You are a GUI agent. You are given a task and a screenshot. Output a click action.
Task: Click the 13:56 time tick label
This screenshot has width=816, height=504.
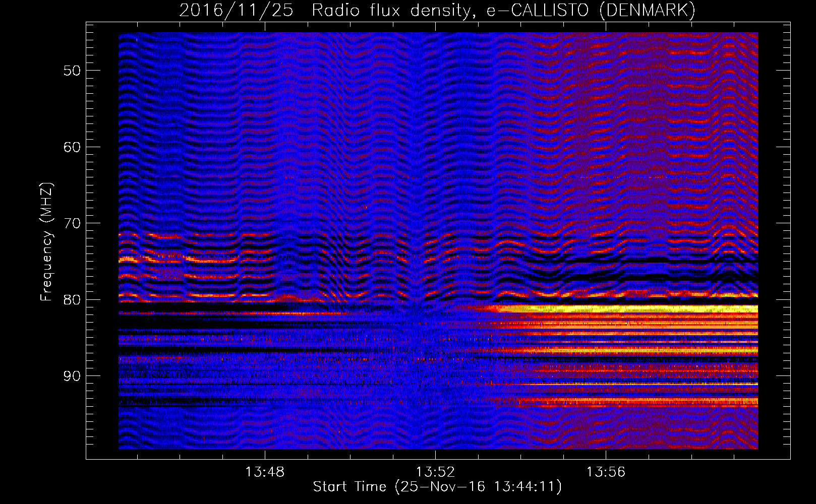[x=605, y=472]
